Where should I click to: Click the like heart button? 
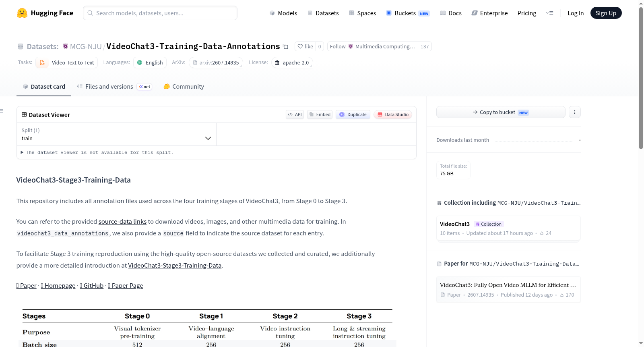(x=305, y=46)
